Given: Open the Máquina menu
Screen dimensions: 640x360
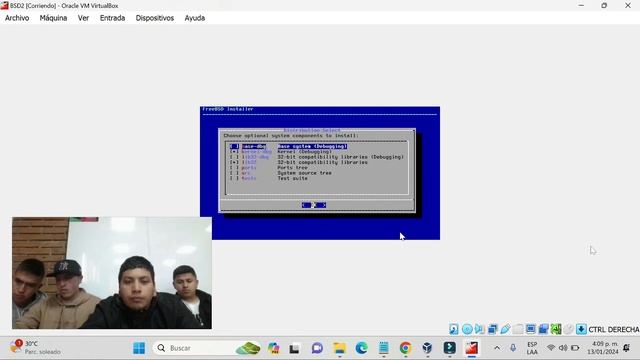Looking at the screenshot, I should tap(53, 18).
